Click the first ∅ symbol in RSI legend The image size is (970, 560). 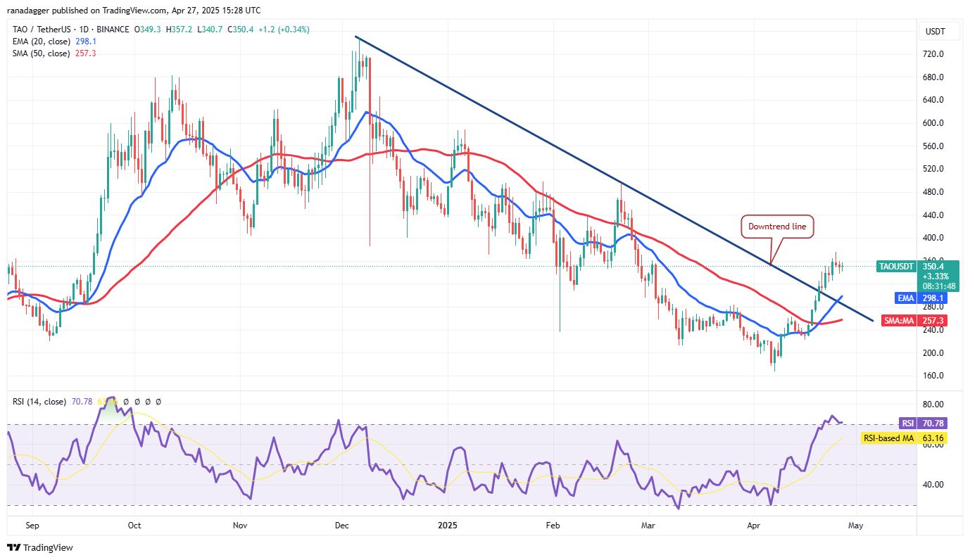127,402
